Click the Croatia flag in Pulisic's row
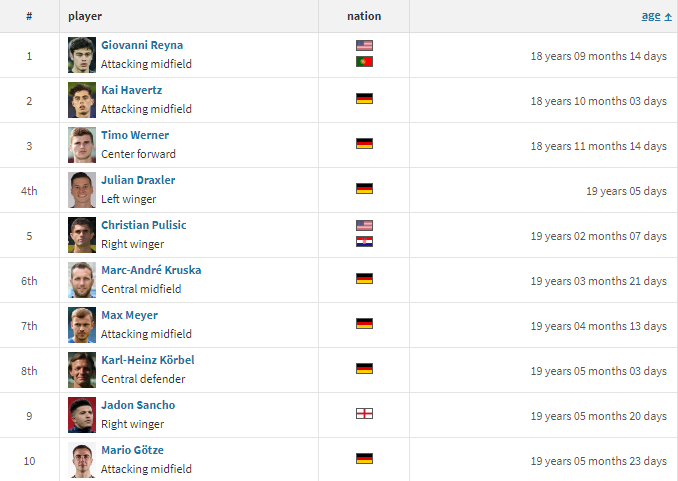The height and width of the screenshot is (481, 678). (x=364, y=241)
